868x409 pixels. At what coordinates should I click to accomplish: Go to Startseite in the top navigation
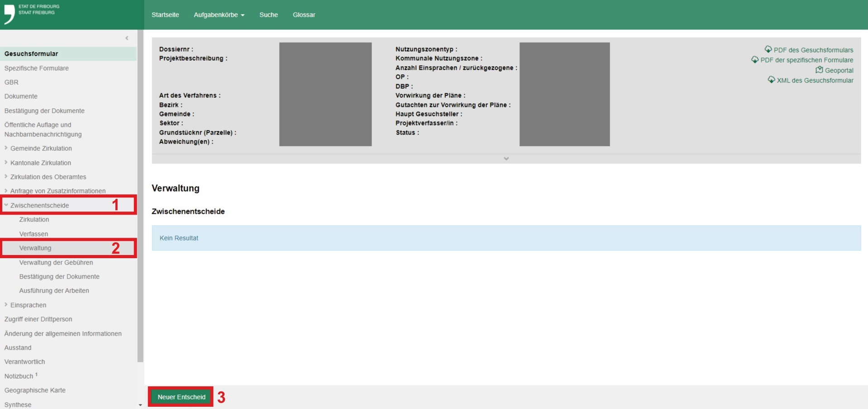pos(165,15)
